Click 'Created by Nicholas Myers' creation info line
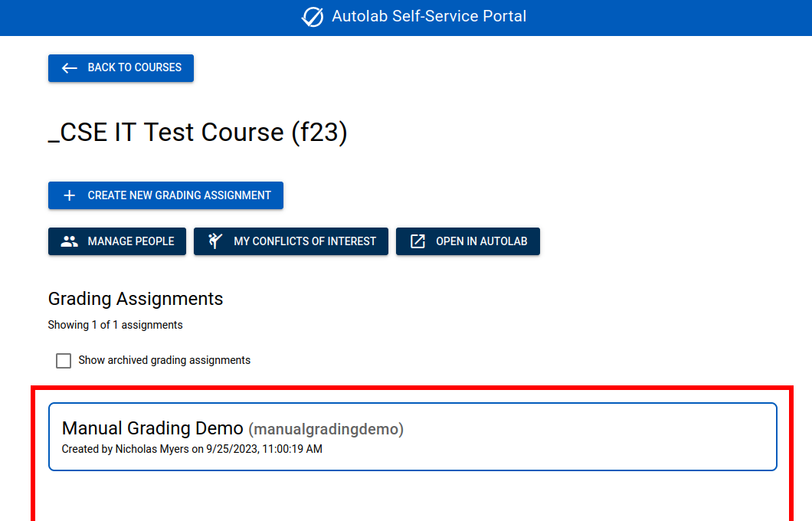 pos(192,449)
